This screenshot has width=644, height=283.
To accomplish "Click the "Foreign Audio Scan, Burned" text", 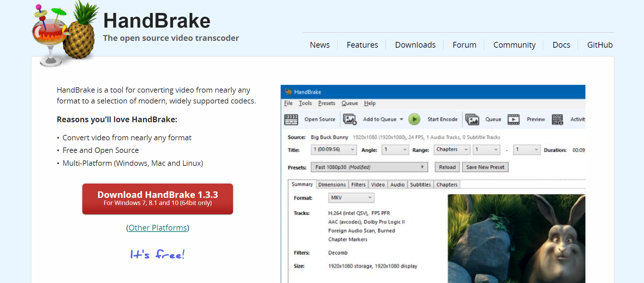I will pyautogui.click(x=361, y=231).
